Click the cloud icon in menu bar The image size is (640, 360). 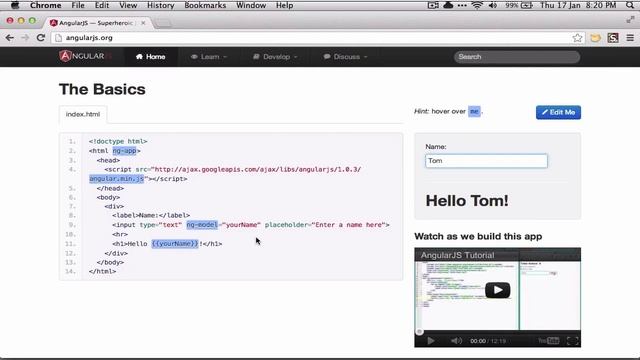tap(448, 5)
